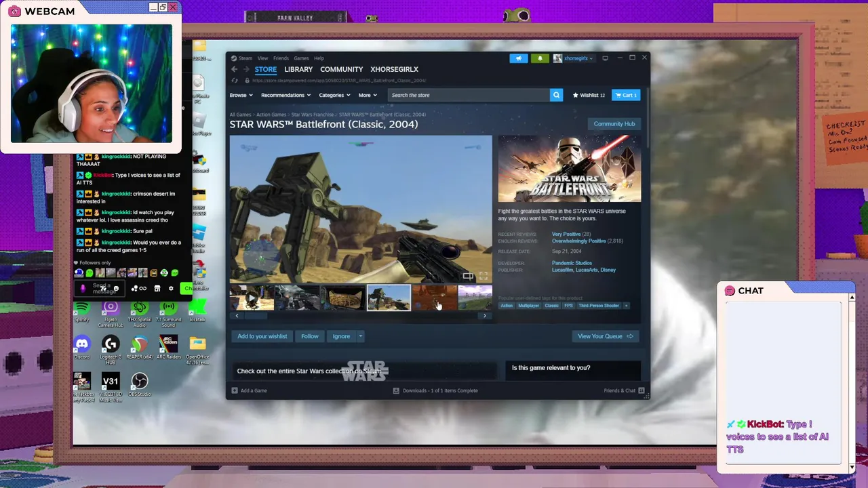Open the Wishlist star link
This screenshot has width=868, height=488.
point(589,95)
